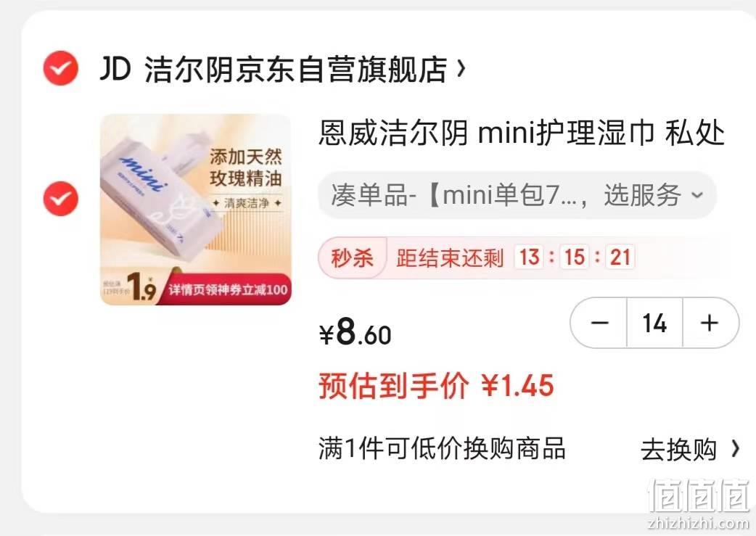This screenshot has height=536, width=756.
Task: Click the ¥8.60 price
Action: pos(356,332)
